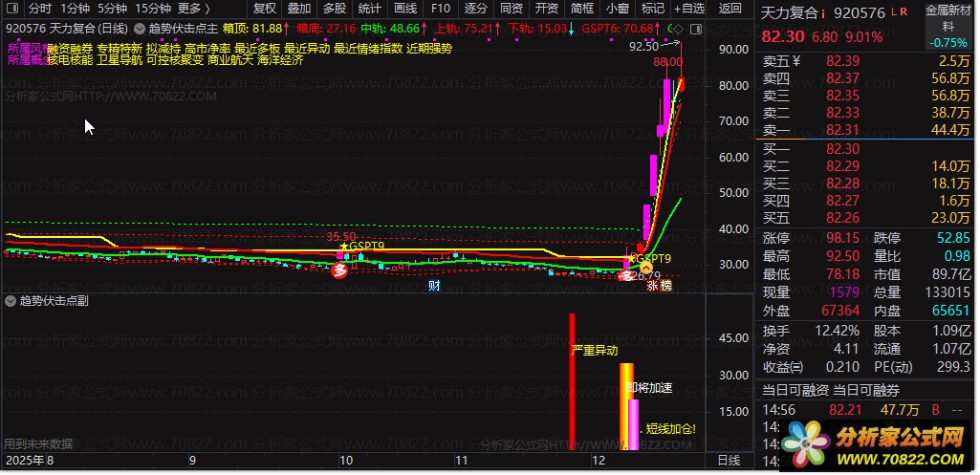Image resolution: width=980 pixels, height=475 pixels.
Task: Click the 卖一 price 82.31
Action: coord(842,130)
